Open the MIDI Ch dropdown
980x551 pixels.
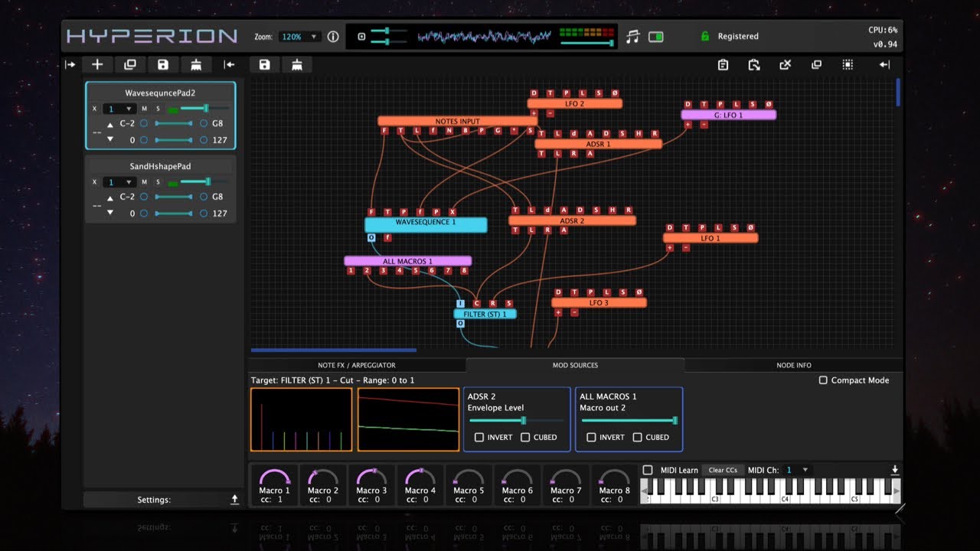796,470
